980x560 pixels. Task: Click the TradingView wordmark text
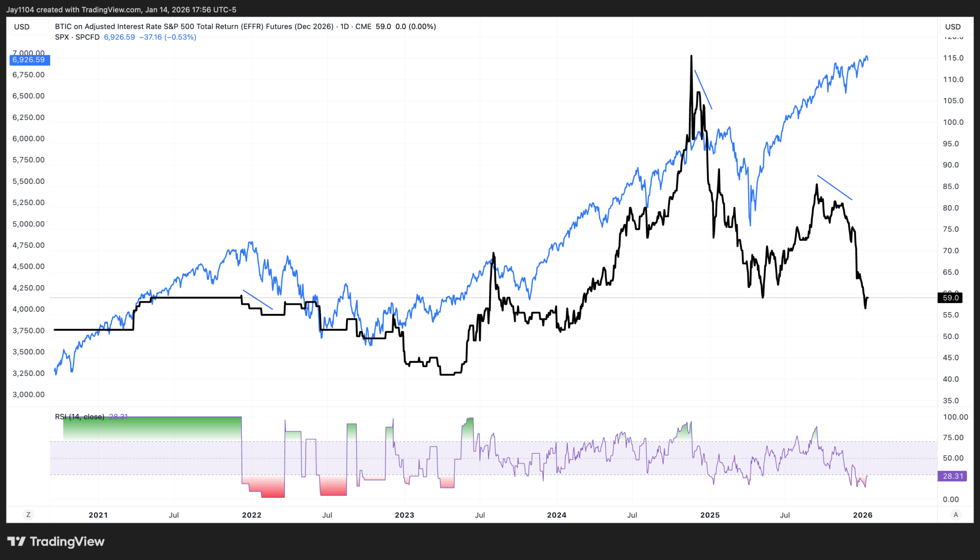[x=67, y=542]
